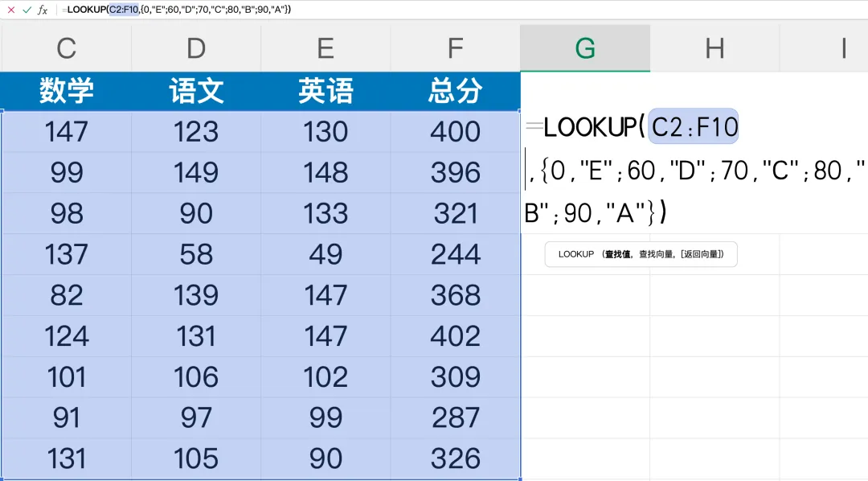Select 总分 cell with value 400

455,132
